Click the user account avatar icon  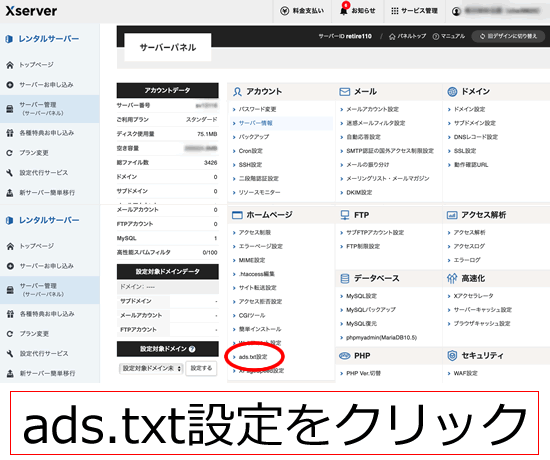456,11
